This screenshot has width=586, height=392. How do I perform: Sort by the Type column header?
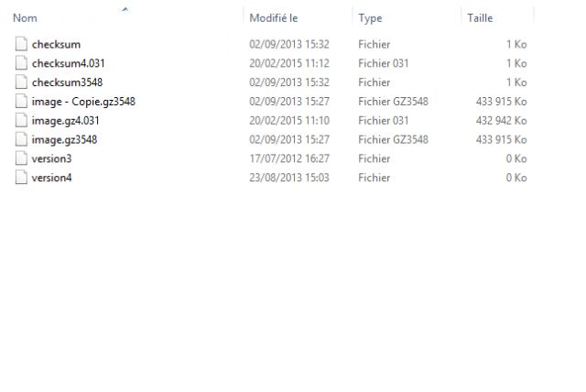coord(370,18)
